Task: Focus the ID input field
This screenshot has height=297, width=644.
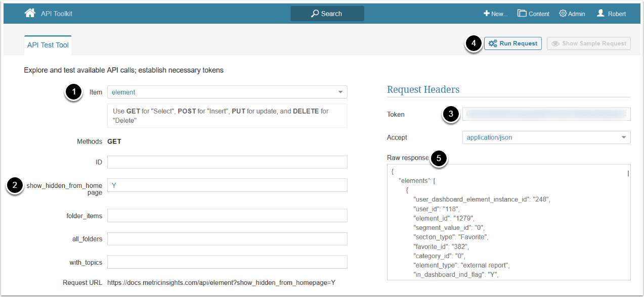Action: click(x=227, y=162)
